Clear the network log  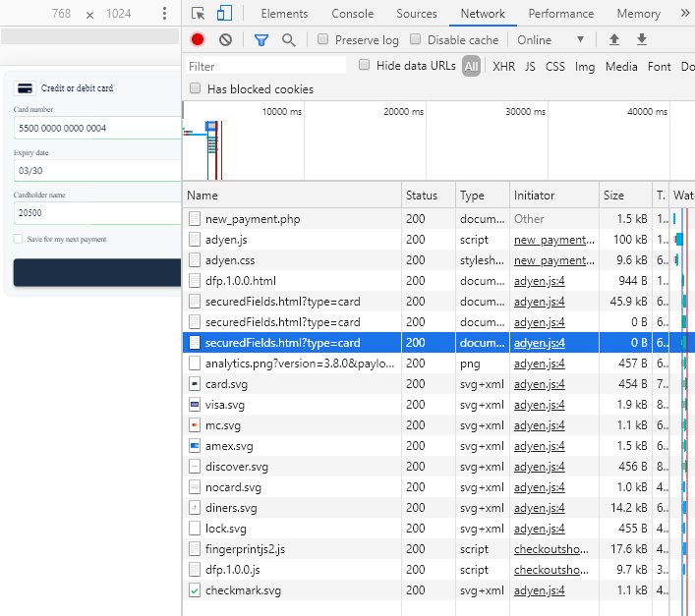(225, 40)
